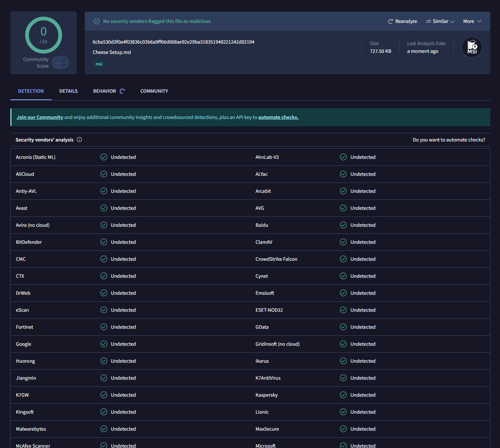The height and width of the screenshot is (448, 500).
Task: Click the undetected check icon for BitDefender
Action: 104,242
